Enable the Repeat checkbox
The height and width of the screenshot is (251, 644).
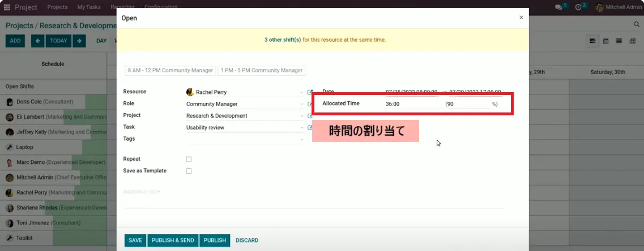point(189,159)
